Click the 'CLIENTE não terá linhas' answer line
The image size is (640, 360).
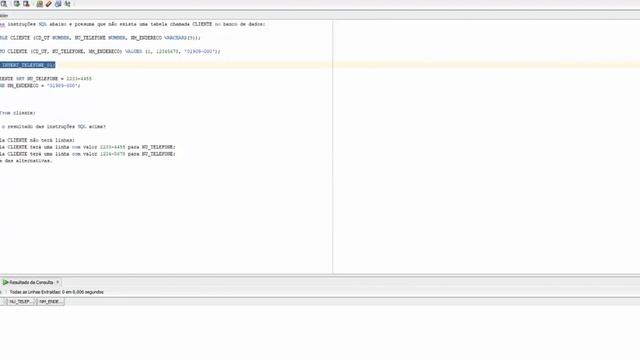tap(37, 140)
